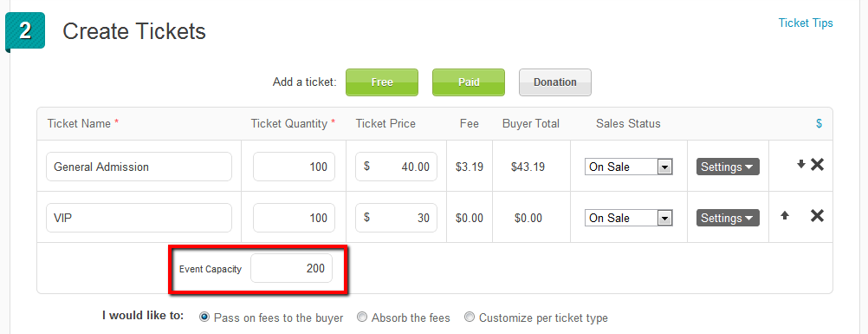
Task: Move VIP ticket up with arrow icon
Action: pos(785,216)
